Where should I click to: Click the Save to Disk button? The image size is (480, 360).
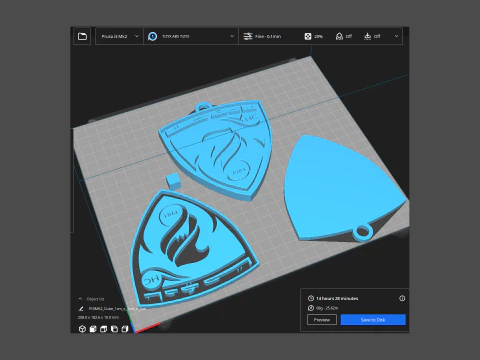point(373,320)
